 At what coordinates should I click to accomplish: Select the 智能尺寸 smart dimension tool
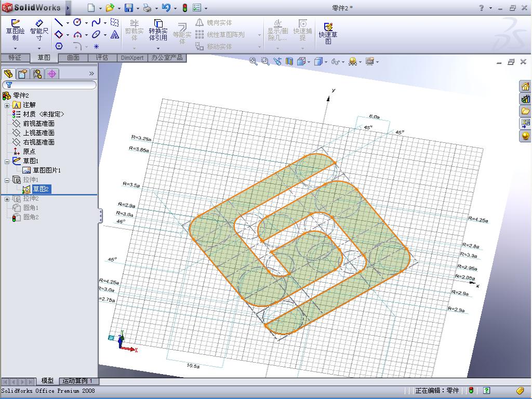click(39, 30)
